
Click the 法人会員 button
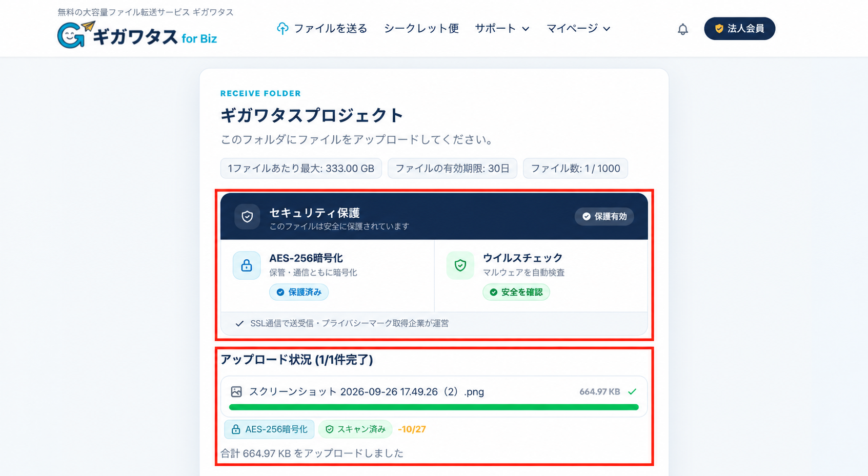pyautogui.click(x=739, y=29)
